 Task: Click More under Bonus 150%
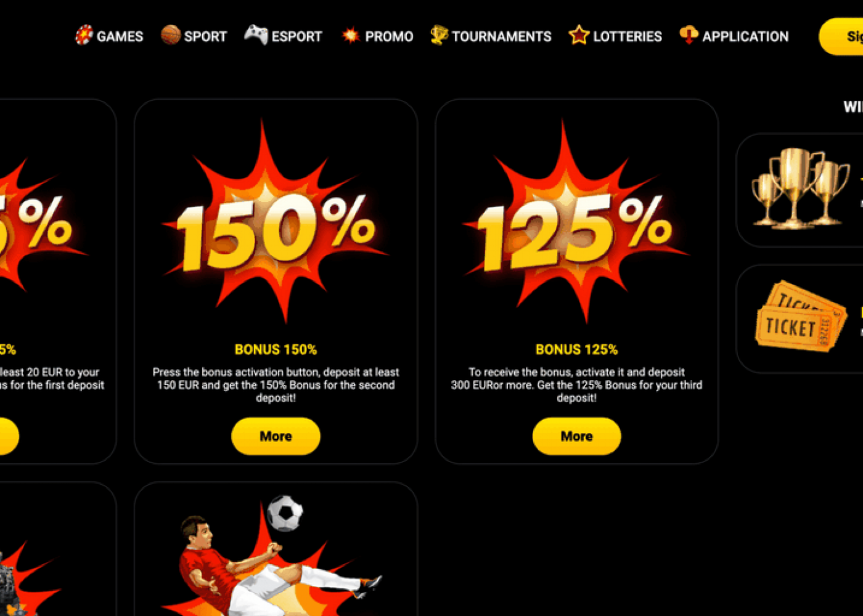click(276, 436)
